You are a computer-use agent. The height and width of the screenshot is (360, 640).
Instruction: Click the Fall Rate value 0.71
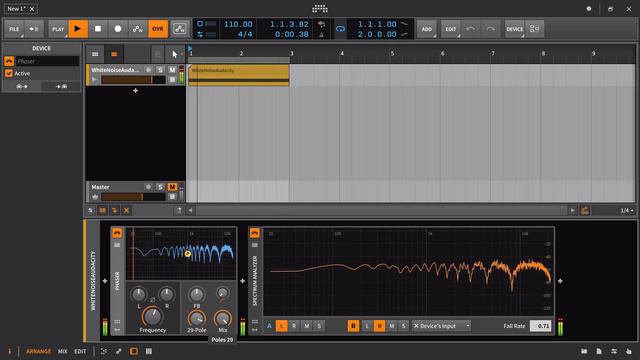[540, 326]
